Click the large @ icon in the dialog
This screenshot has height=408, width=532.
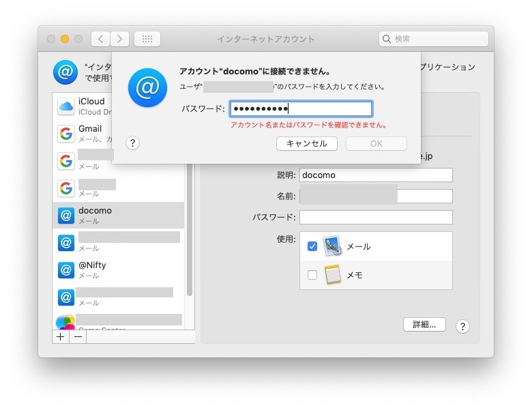coord(147,87)
